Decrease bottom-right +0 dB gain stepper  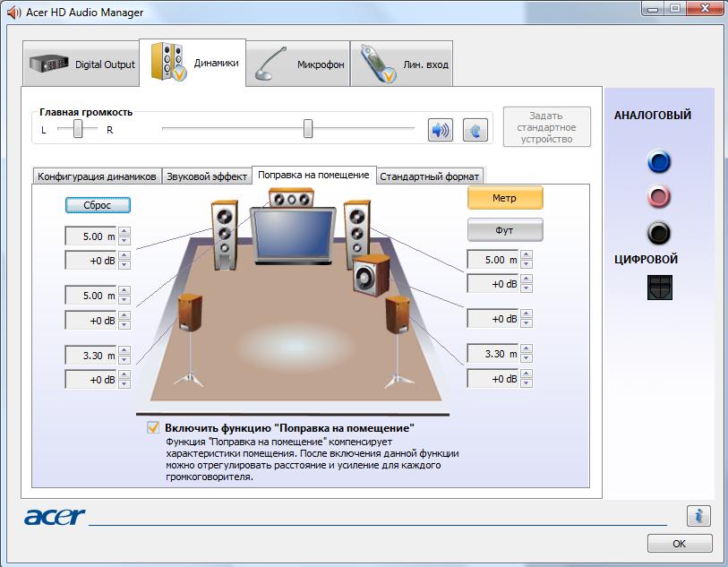(x=526, y=383)
